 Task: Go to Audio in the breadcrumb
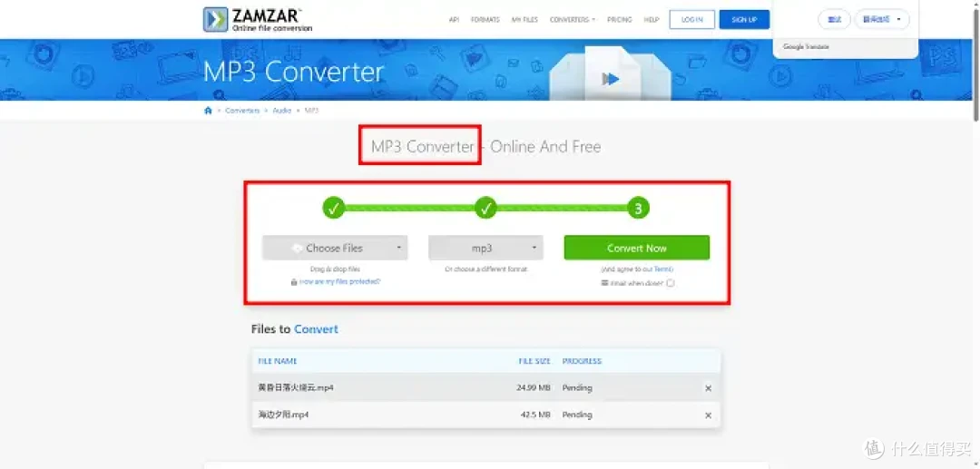click(x=281, y=111)
